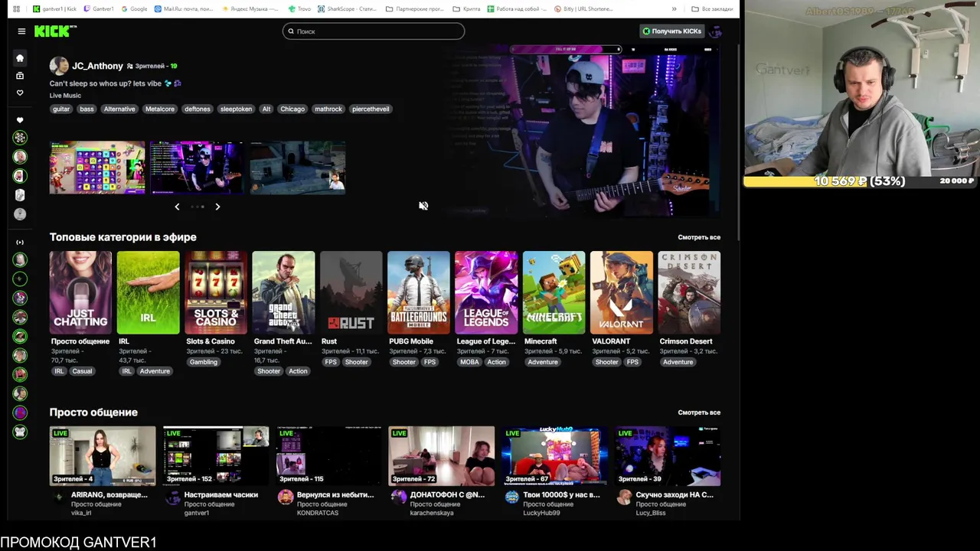Screen dimensions: 980x551
Task: Open the gantver1 | Kick bookmark
Action: (x=55, y=9)
